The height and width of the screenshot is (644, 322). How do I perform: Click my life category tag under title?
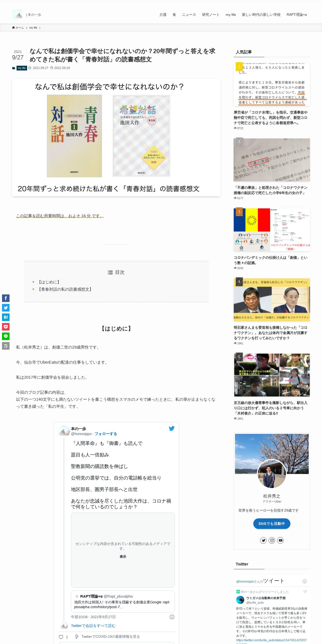point(22,68)
